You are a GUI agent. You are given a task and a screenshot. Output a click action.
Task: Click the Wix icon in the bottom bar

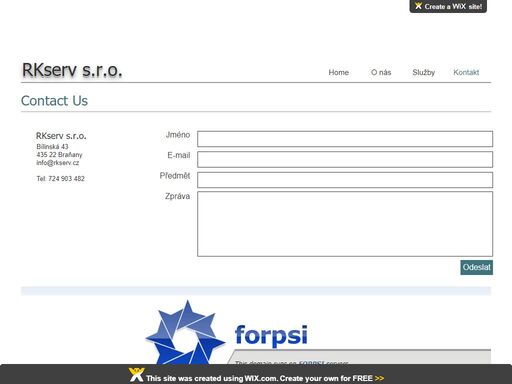(x=137, y=375)
